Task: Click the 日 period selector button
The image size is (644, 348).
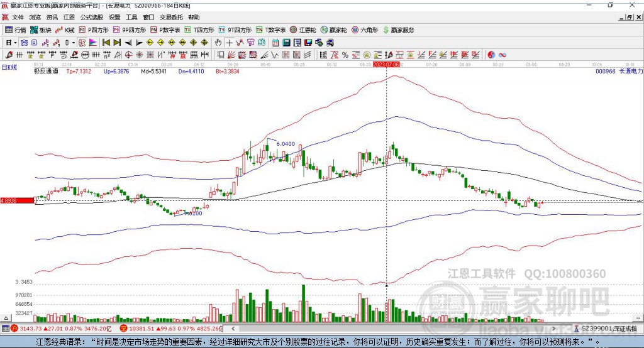Action: click(x=8, y=43)
